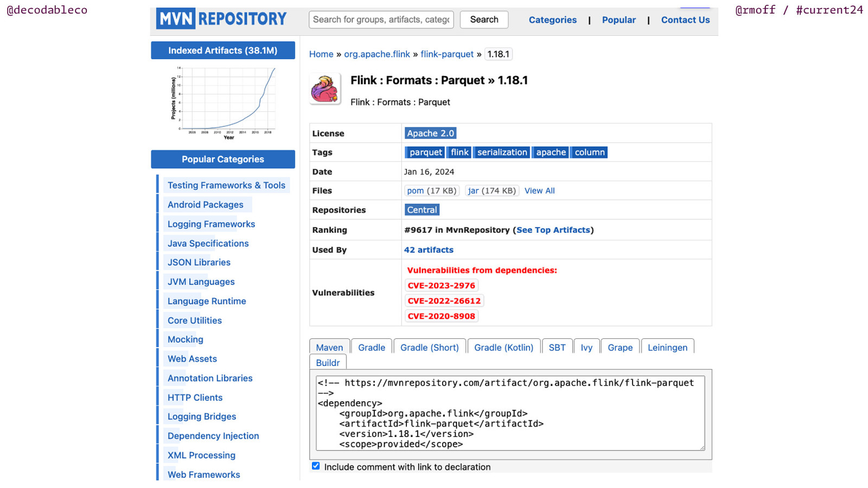Click the flink tag

(x=459, y=152)
